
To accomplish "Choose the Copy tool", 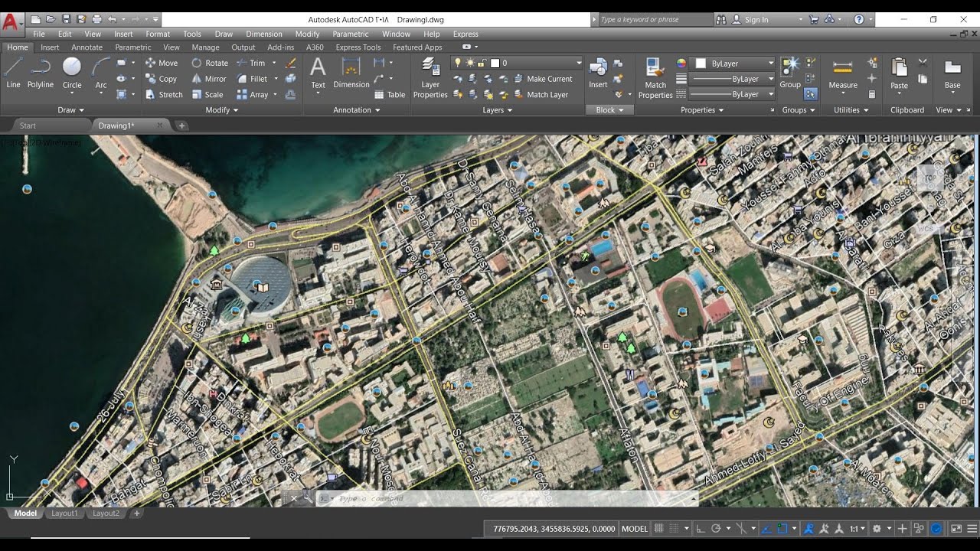I will click(162, 79).
